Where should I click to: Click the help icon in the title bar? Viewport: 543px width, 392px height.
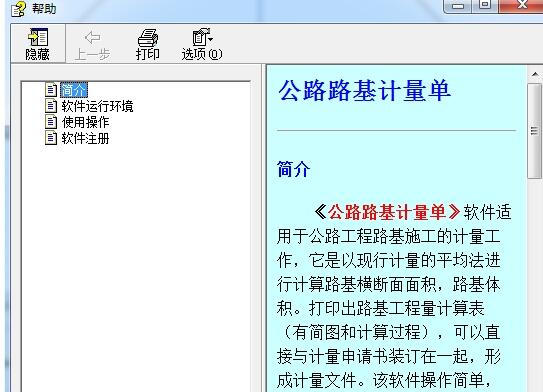coord(18,8)
